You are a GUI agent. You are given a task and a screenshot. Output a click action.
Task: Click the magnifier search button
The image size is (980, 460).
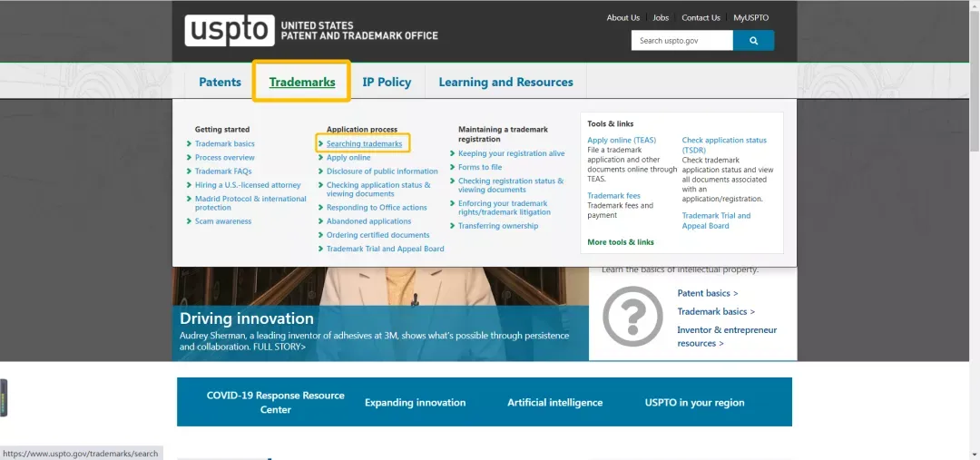(753, 41)
